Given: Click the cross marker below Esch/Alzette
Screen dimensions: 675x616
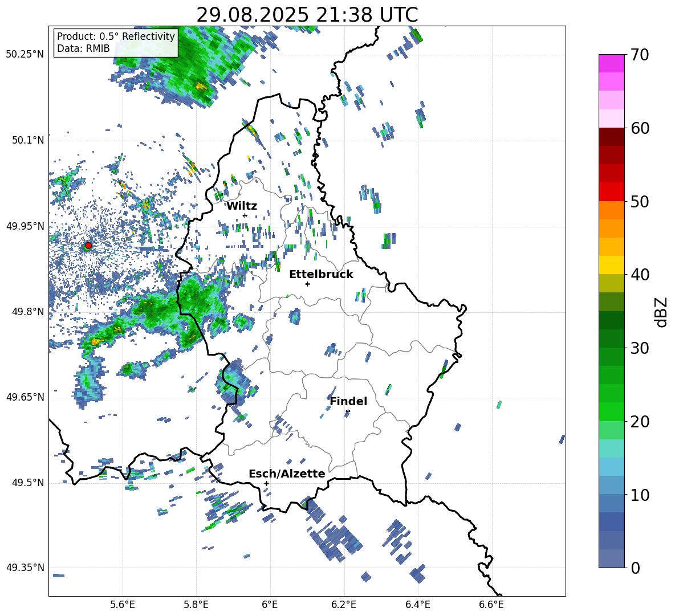Looking at the screenshot, I should tap(266, 483).
